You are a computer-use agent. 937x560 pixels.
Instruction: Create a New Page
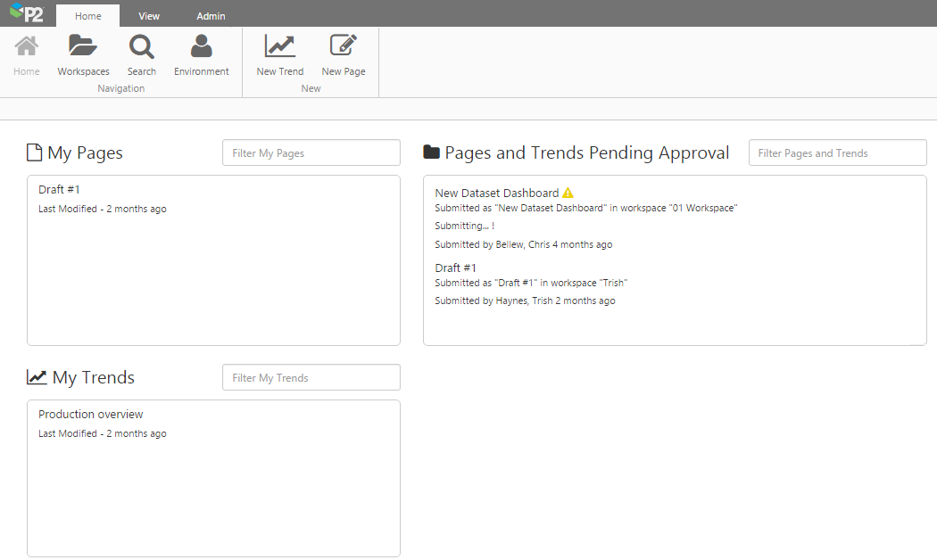(344, 46)
